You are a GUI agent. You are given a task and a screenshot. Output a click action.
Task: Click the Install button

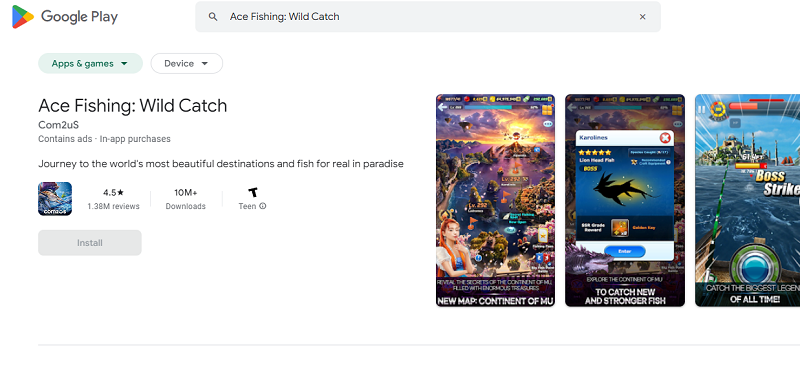pyautogui.click(x=90, y=243)
